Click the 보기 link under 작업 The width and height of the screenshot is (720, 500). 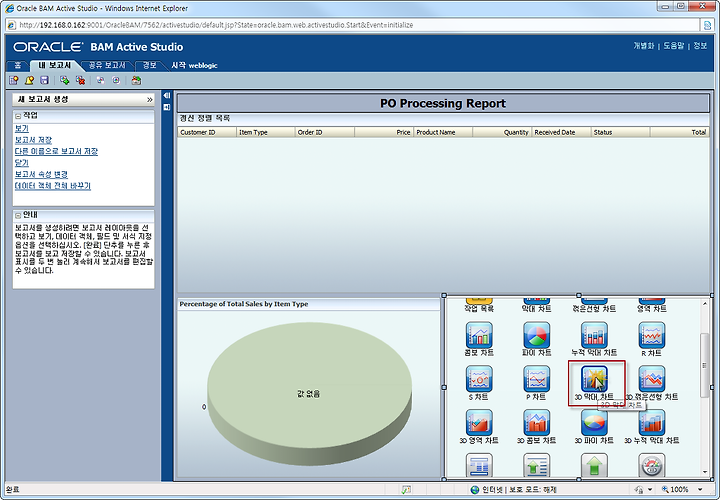coord(22,129)
